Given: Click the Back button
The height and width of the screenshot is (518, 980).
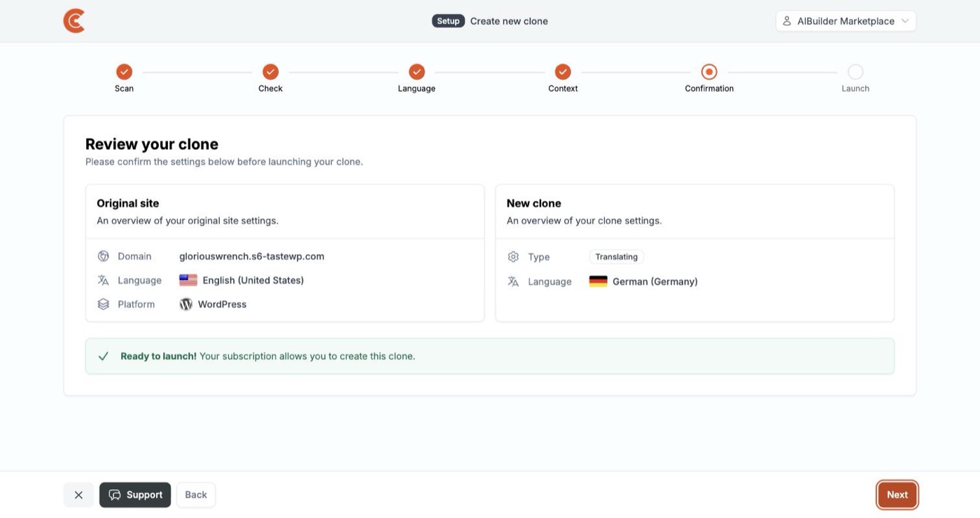Looking at the screenshot, I should pos(196,495).
